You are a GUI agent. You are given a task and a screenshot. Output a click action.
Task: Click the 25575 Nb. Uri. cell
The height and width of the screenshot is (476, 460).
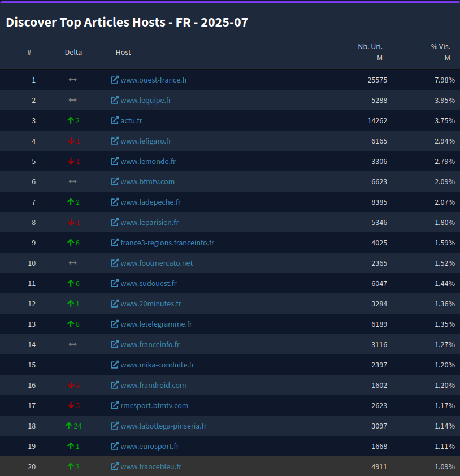pyautogui.click(x=377, y=80)
